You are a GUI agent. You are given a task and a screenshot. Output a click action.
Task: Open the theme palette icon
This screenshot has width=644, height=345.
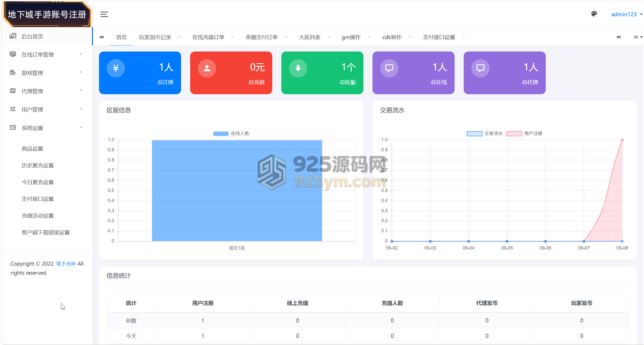[x=594, y=14]
